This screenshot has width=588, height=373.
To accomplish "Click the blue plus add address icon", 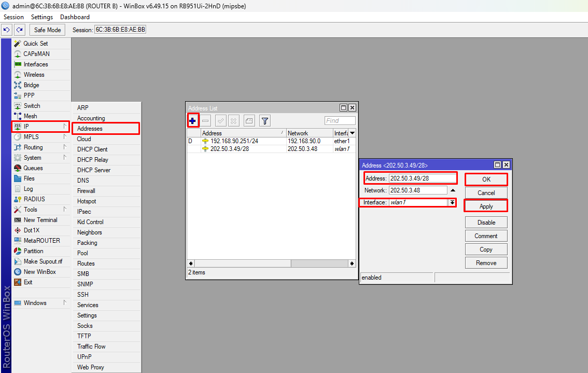I will [x=192, y=121].
